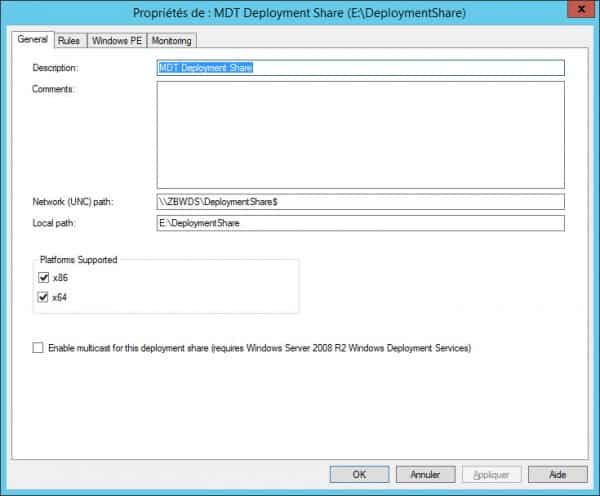Viewport: 600px width, 496px height.
Task: Click the Platforms Supported group label
Action: (78, 259)
